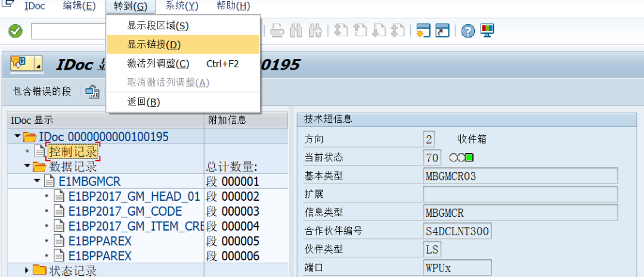Select segment E1BP2017_GM_ITEM_CRE
Image resolution: width=644 pixels, height=277 pixels.
point(136,226)
